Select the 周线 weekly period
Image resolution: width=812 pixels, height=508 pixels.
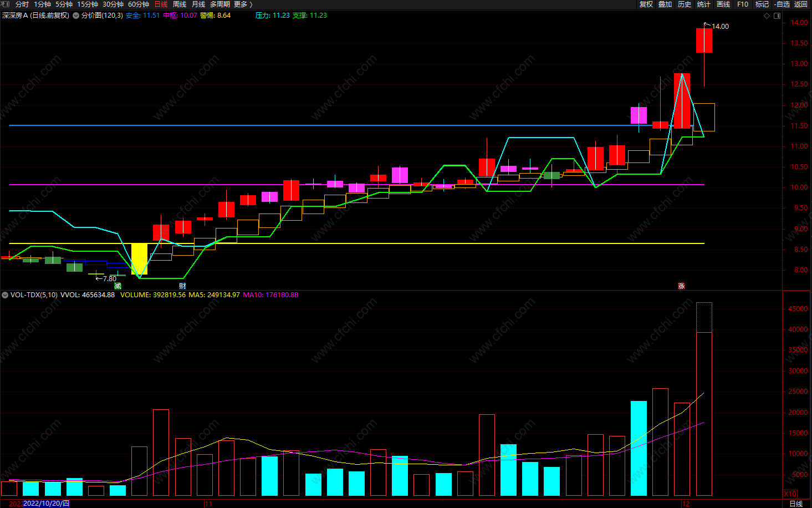[x=180, y=4]
